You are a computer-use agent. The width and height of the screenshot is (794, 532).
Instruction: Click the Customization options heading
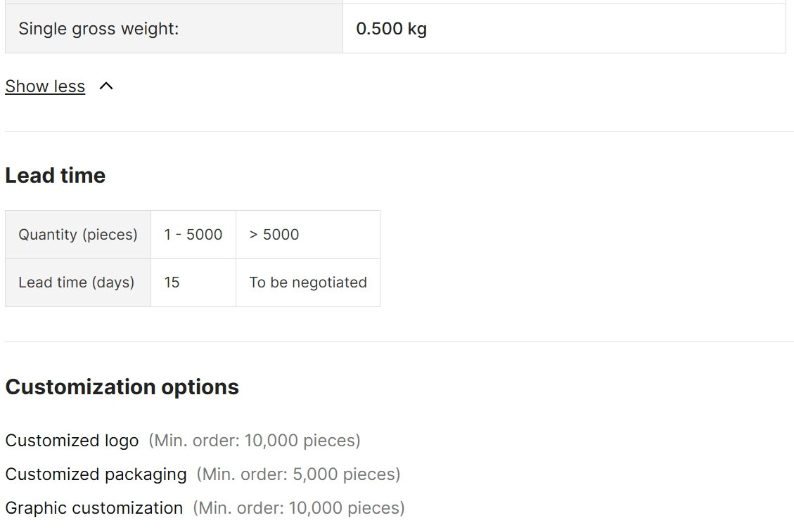coord(122,387)
